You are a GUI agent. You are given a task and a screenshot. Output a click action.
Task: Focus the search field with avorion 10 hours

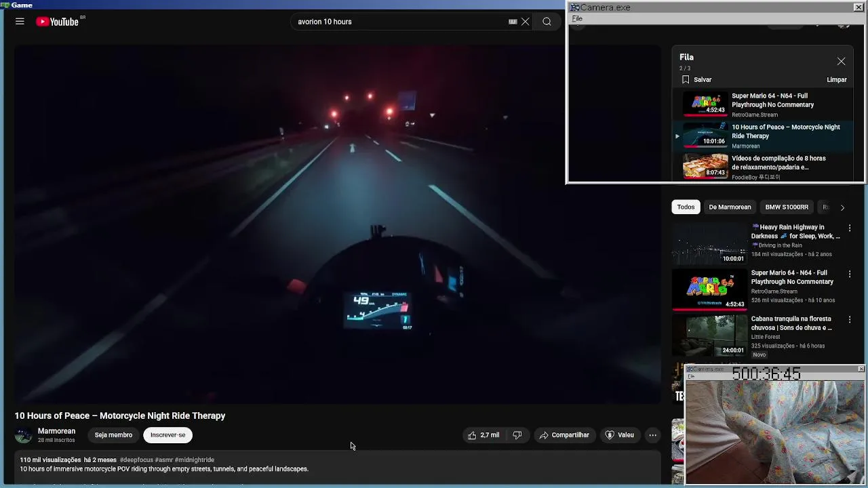point(400,22)
